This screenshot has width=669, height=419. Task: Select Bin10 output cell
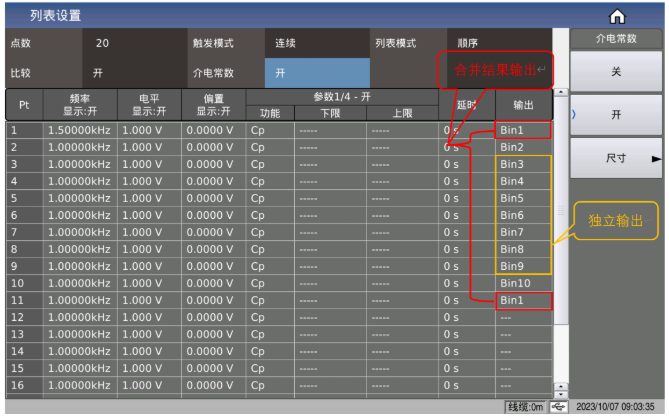[x=524, y=283]
